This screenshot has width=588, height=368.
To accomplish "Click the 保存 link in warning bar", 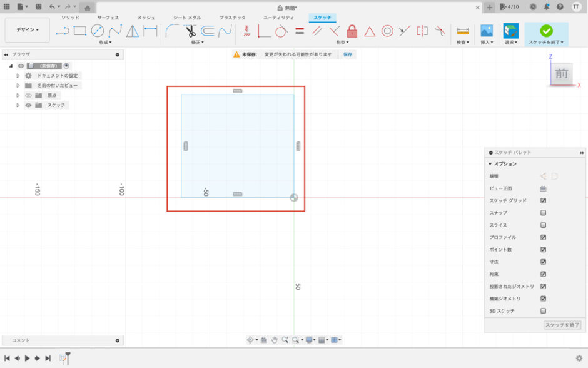I will (x=347, y=54).
